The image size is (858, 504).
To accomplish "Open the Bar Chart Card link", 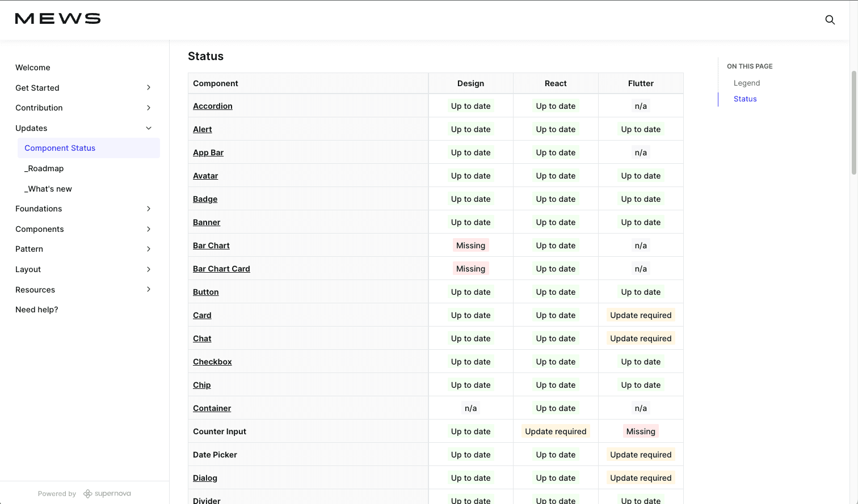I will point(221,269).
